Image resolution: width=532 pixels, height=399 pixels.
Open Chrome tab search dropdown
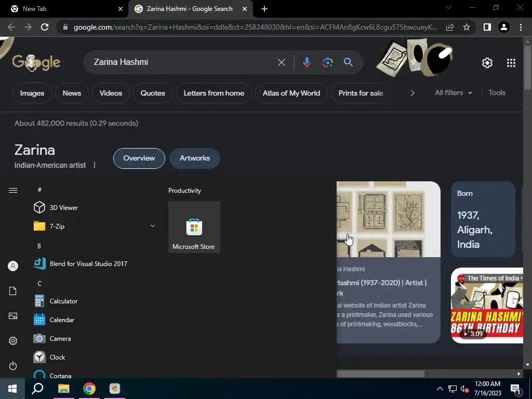click(448, 7)
